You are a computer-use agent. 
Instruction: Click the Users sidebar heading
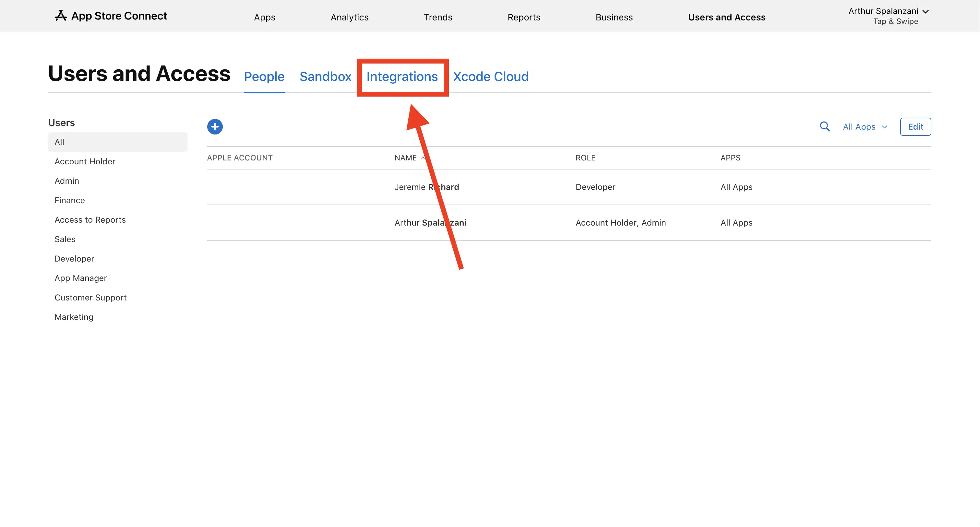[x=61, y=123]
